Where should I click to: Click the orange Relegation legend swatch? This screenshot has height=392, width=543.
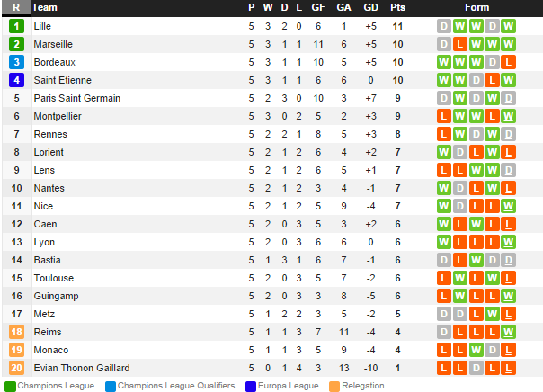(x=334, y=386)
